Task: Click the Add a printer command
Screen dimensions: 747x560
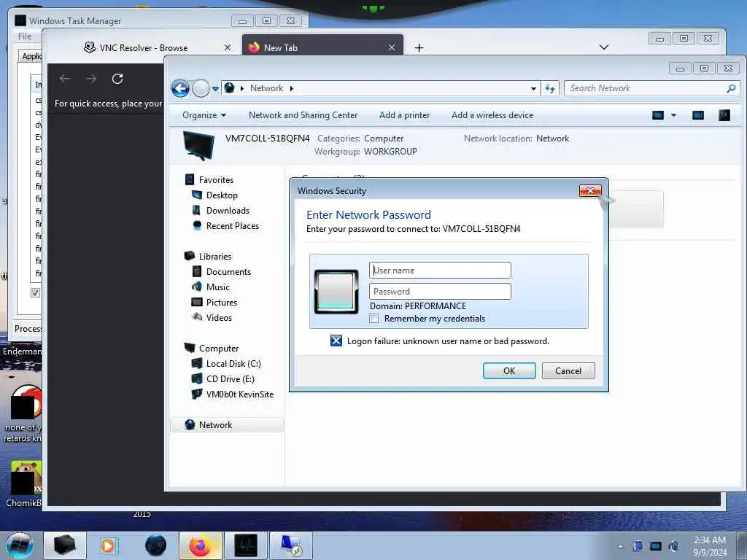Action: [404, 115]
